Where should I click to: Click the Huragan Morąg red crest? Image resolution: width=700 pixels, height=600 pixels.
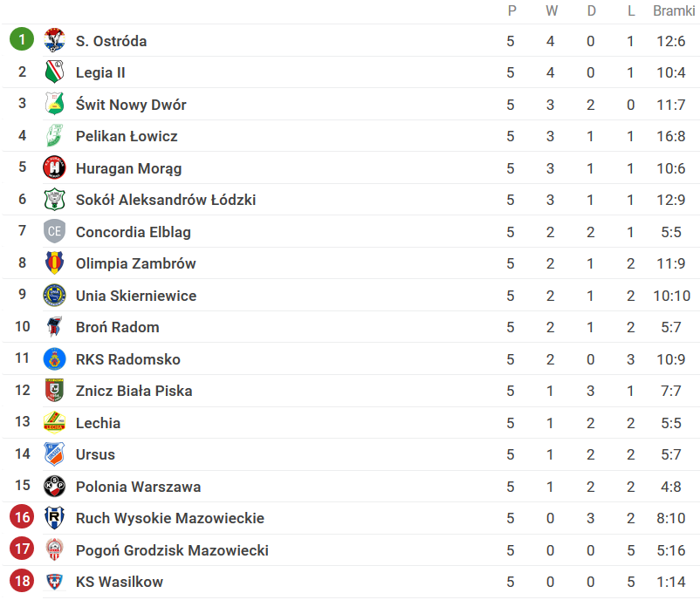pyautogui.click(x=54, y=167)
